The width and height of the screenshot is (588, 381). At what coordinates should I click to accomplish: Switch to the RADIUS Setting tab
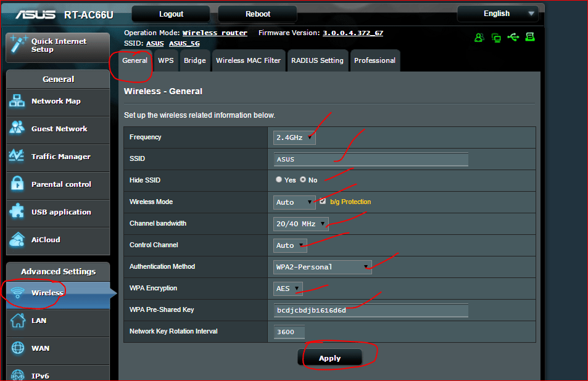point(317,60)
